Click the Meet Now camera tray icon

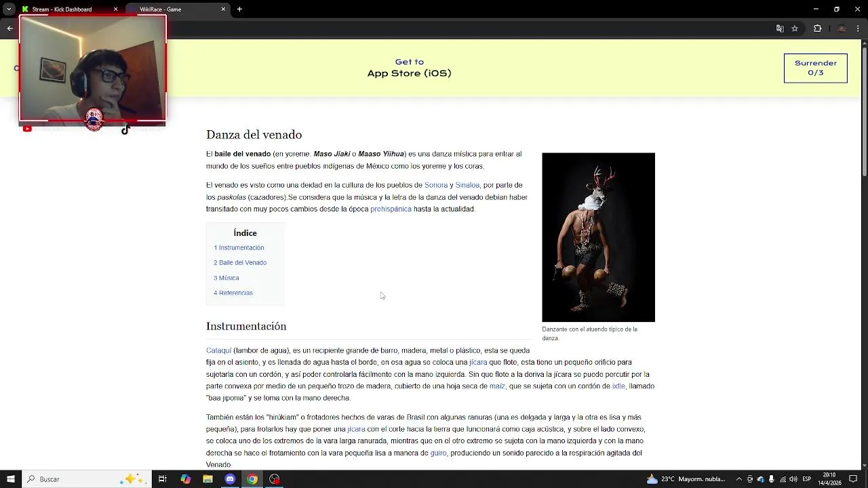[750, 479]
